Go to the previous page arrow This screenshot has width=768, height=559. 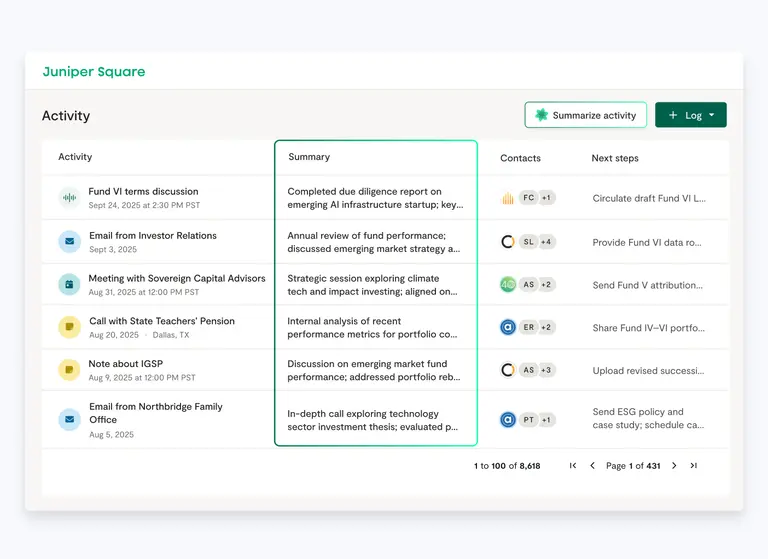click(592, 466)
